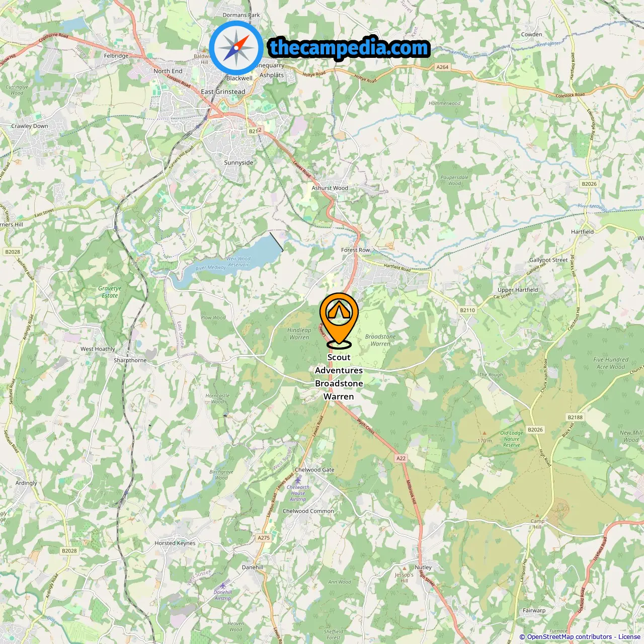The height and width of the screenshot is (644, 644).
Task: Click the Danehill Airstrip airplane icon
Action: (223, 586)
